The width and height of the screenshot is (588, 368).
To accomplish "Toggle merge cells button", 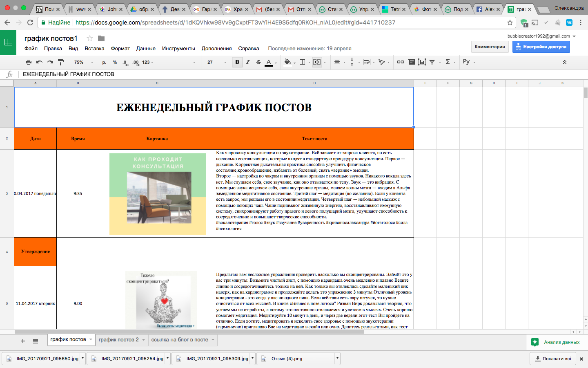I will pos(317,62).
